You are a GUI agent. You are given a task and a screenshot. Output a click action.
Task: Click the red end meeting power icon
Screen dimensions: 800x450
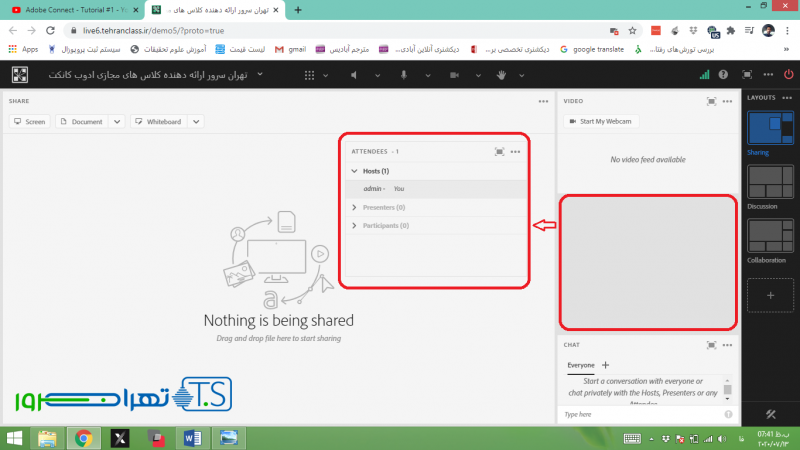click(x=790, y=75)
